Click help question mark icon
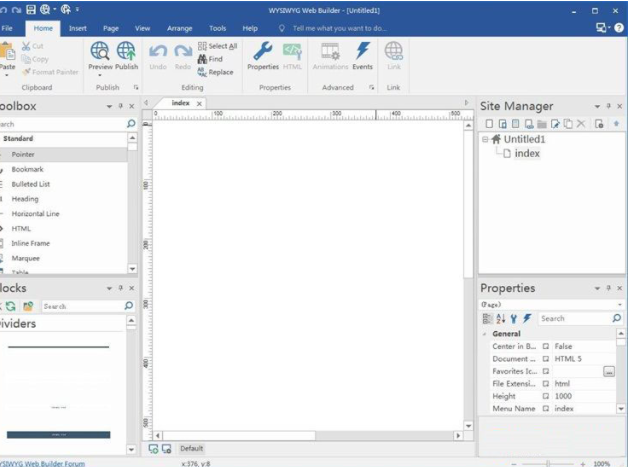This screenshot has width=632, height=467. (619, 28)
